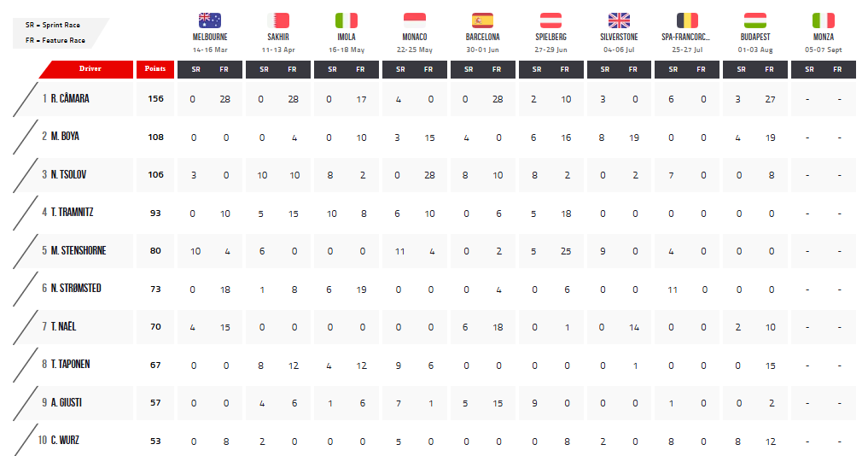Click the Melbourne round name
Screen dimensions: 868x456
tap(210, 37)
